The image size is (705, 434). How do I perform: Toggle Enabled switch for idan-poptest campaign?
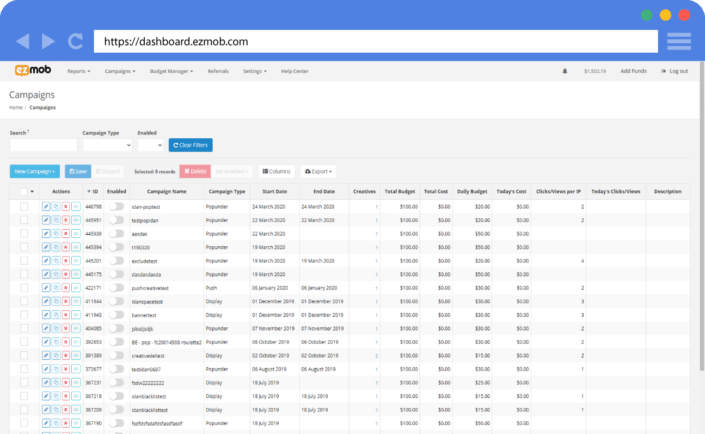pos(116,206)
